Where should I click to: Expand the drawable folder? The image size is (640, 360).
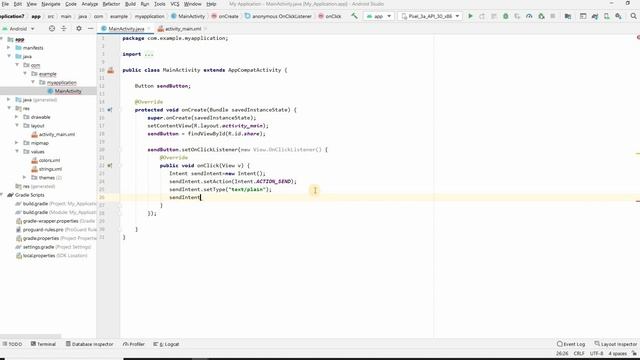pyautogui.click(x=17, y=117)
